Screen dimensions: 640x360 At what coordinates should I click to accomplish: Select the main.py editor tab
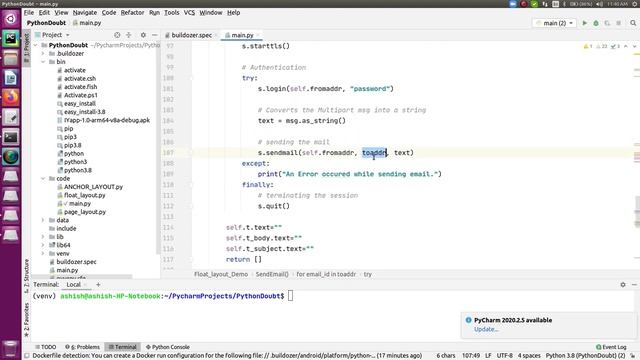242,35
